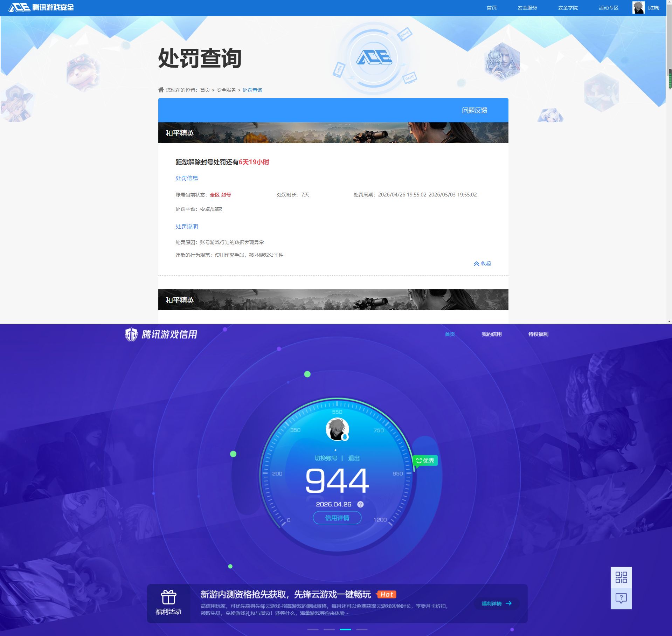This screenshot has width=672, height=636.
Task: Click the 优秀 rating badge
Action: (425, 461)
